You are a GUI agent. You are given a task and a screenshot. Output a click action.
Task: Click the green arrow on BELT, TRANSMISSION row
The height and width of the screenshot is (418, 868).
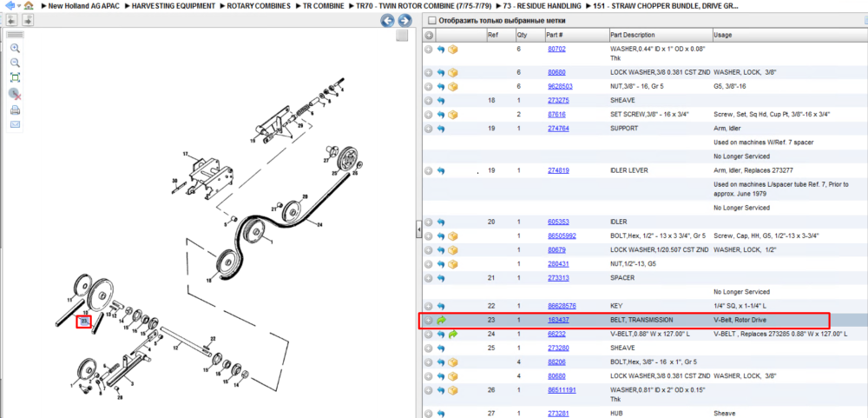tap(441, 321)
